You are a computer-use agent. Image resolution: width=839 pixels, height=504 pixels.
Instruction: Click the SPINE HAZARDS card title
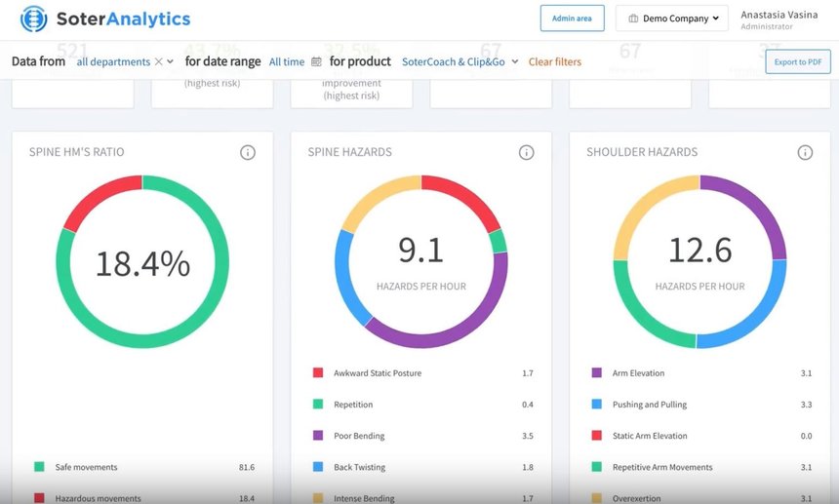(349, 152)
